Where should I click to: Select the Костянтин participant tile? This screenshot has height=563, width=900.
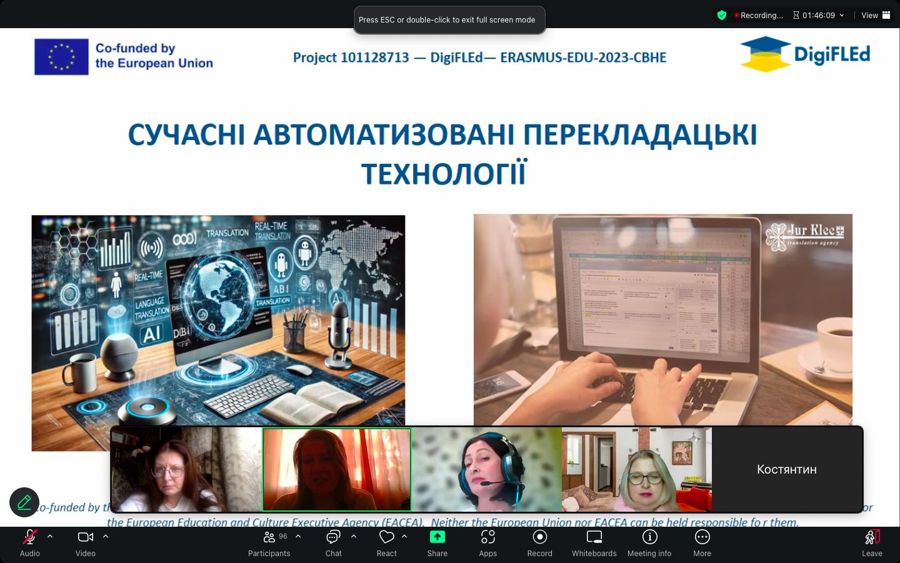click(787, 469)
